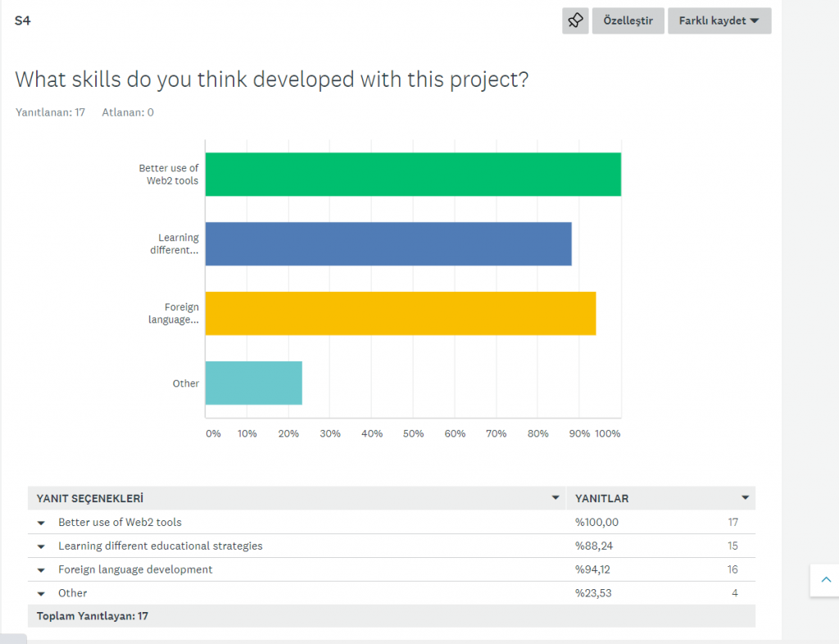
Task: Click the Better use of Web2 tools label
Action: (x=120, y=522)
